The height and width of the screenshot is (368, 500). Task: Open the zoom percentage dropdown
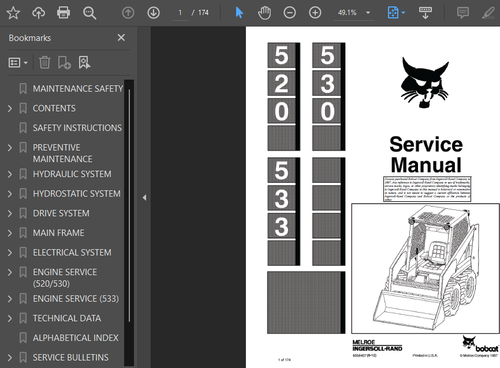[368, 13]
